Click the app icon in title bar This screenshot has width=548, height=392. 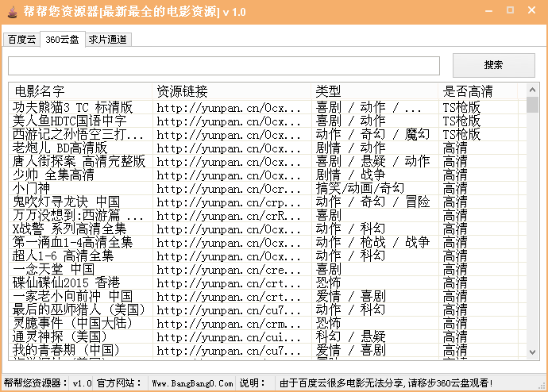[11, 12]
